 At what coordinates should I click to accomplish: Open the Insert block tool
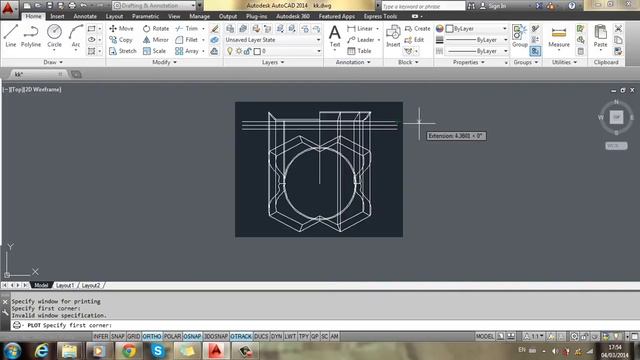click(x=393, y=36)
